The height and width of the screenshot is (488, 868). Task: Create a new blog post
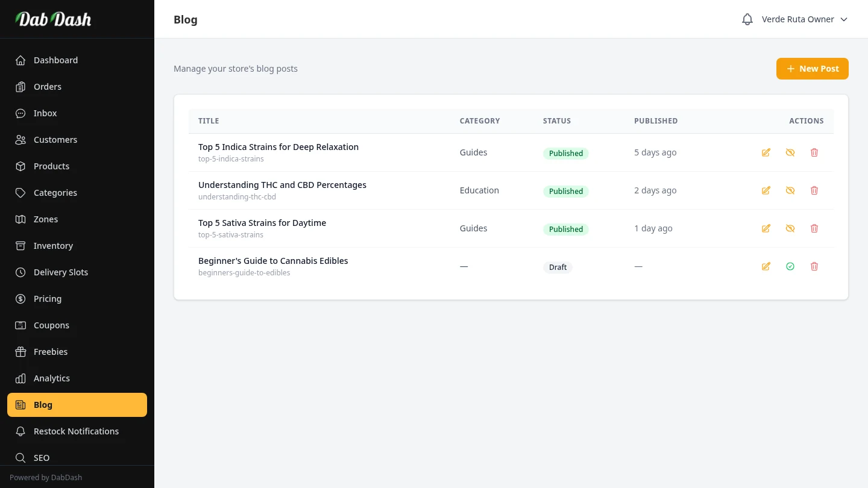tap(812, 69)
